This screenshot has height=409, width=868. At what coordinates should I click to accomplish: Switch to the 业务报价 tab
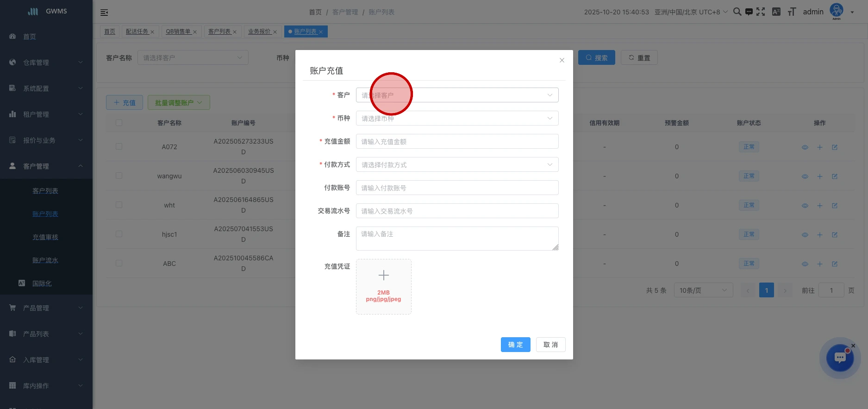(x=259, y=31)
